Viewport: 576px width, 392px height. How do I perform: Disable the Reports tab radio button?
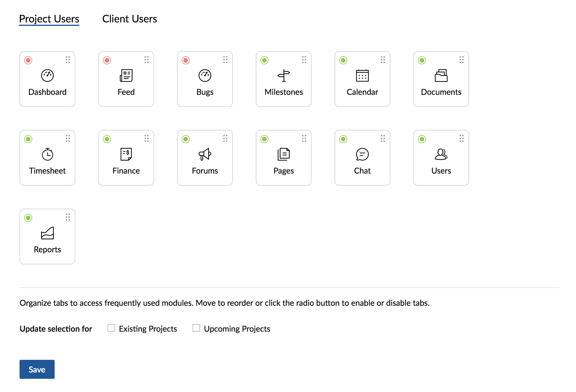(x=28, y=218)
